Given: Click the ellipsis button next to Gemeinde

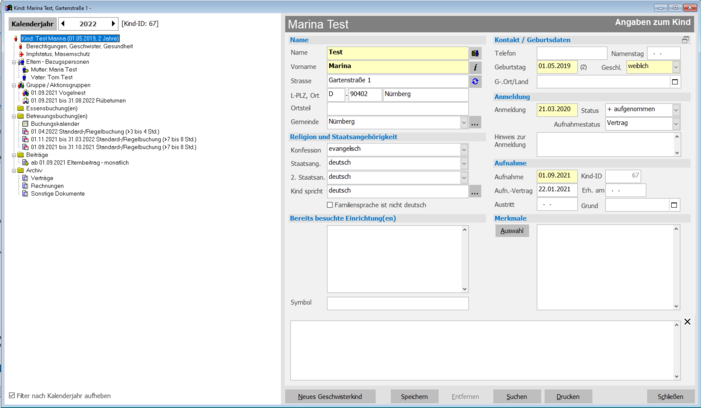Looking at the screenshot, I should pyautogui.click(x=475, y=122).
